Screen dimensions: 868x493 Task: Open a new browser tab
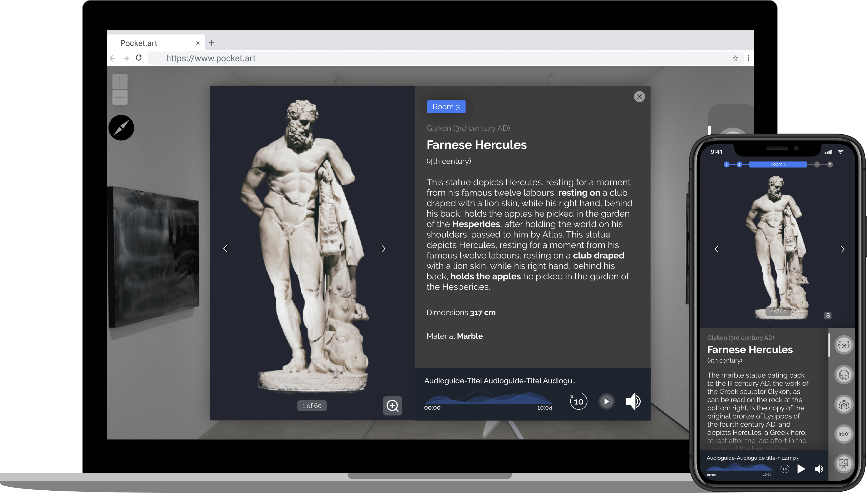[212, 43]
